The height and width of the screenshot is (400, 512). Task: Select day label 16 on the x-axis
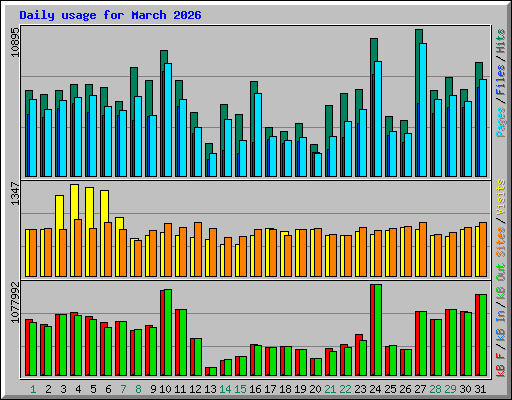[255, 389]
